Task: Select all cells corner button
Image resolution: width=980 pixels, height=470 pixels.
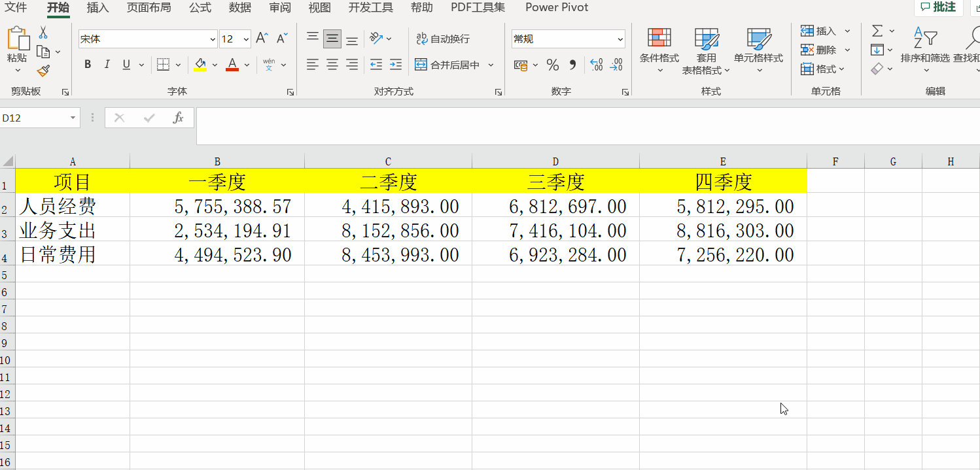Action: point(7,161)
